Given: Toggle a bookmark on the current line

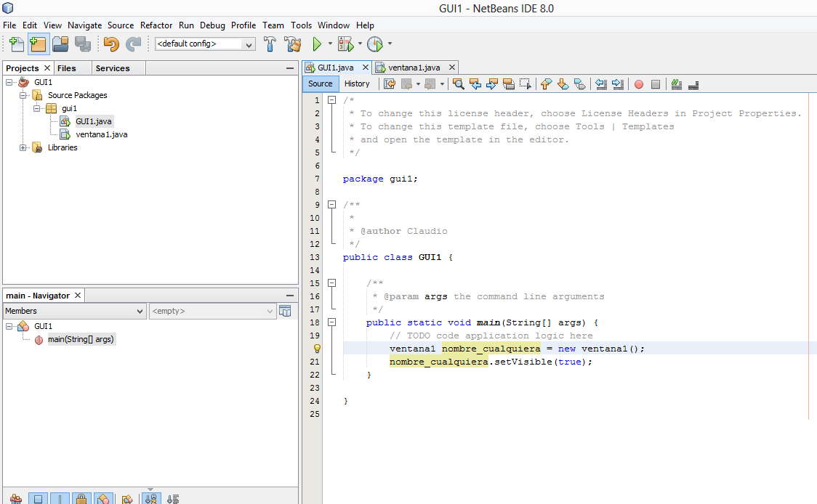Looking at the screenshot, I should (x=579, y=84).
